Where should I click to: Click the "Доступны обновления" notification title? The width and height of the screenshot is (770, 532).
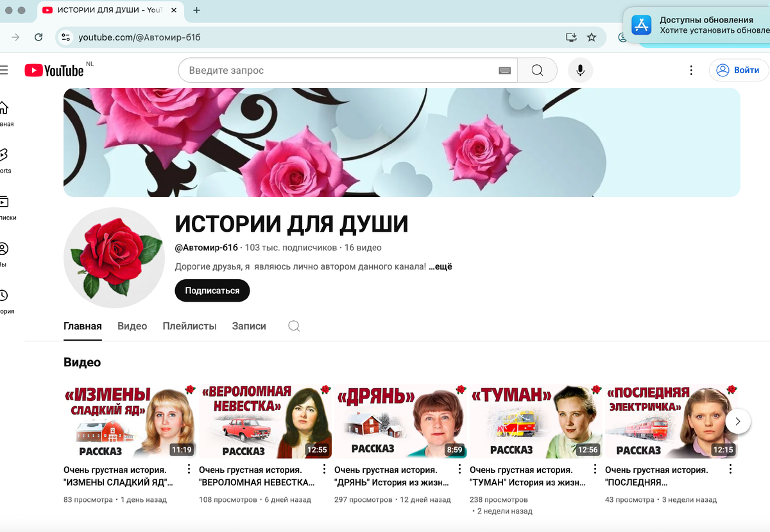point(706,20)
